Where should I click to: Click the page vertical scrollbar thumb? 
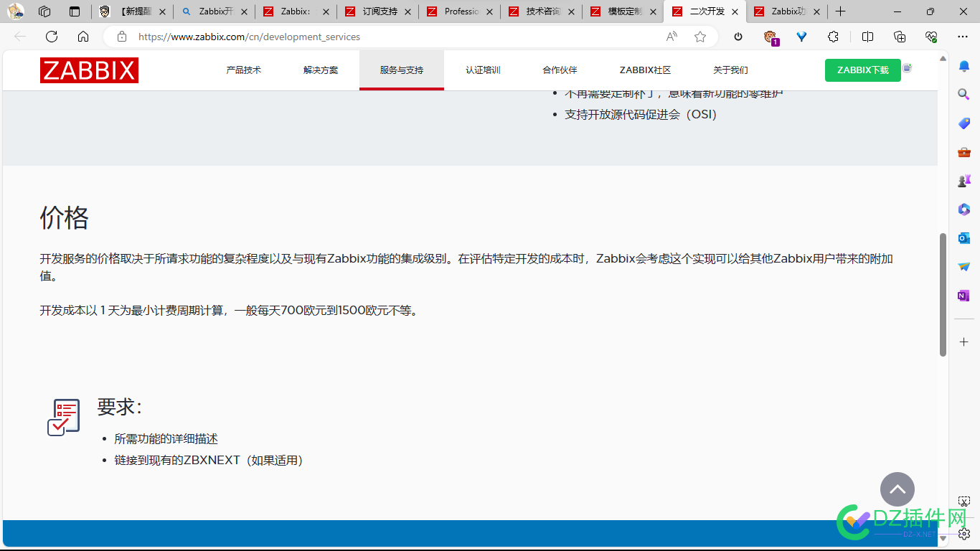[943, 294]
